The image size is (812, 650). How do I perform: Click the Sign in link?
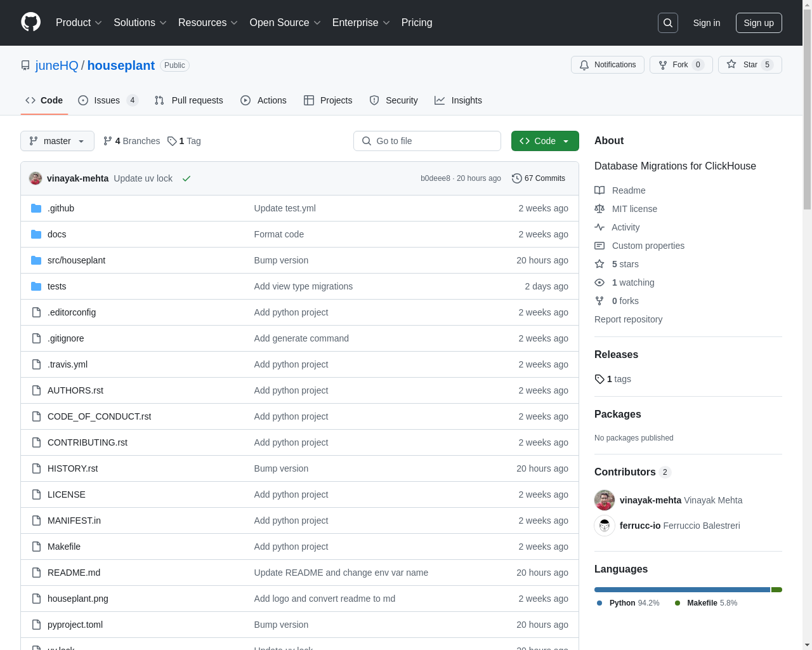click(707, 23)
